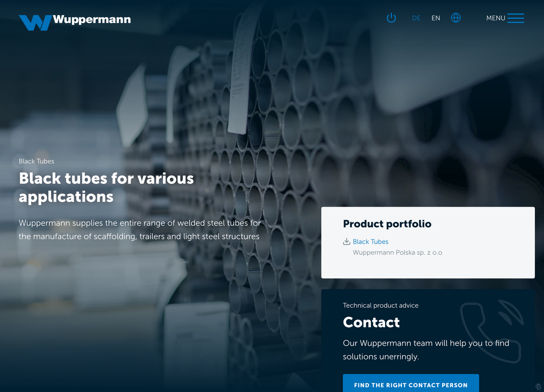Click the hamburger lines beside MENU

pyautogui.click(x=516, y=18)
